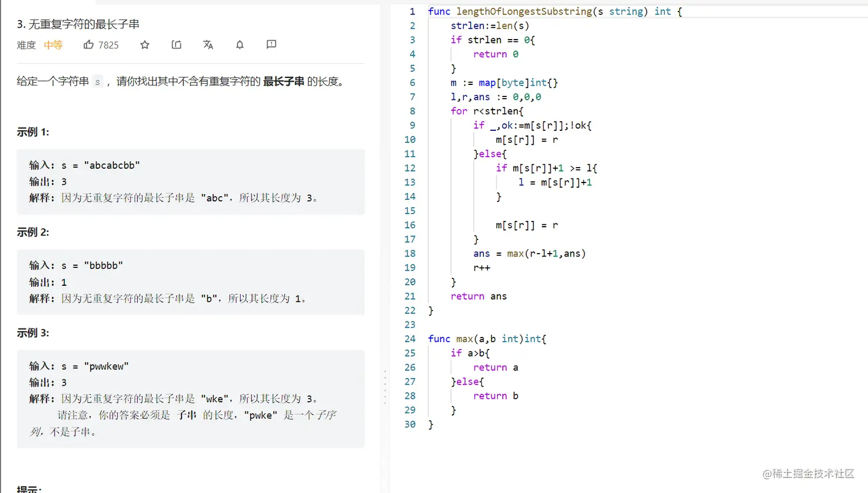Click the bell notification icon
This screenshot has height=493, width=868.
[240, 44]
